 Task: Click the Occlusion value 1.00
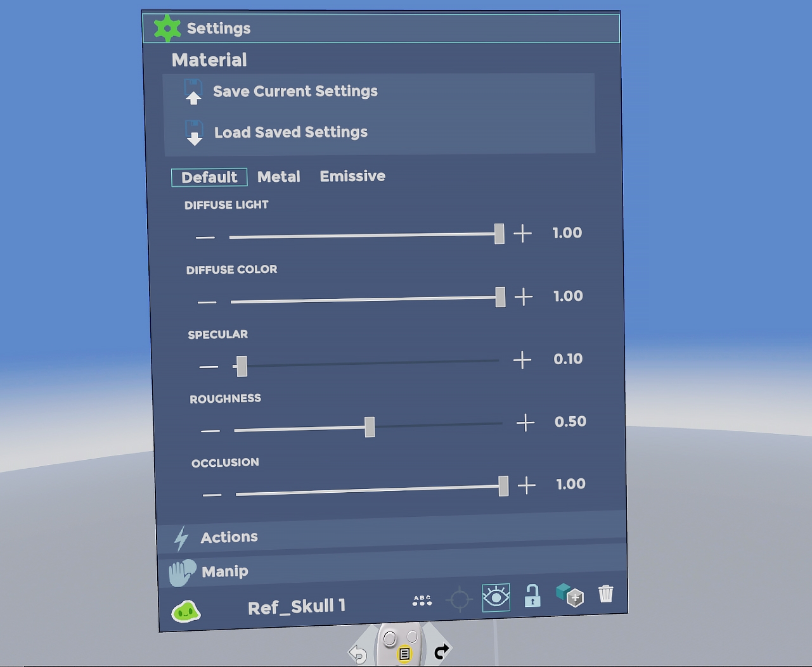click(570, 485)
